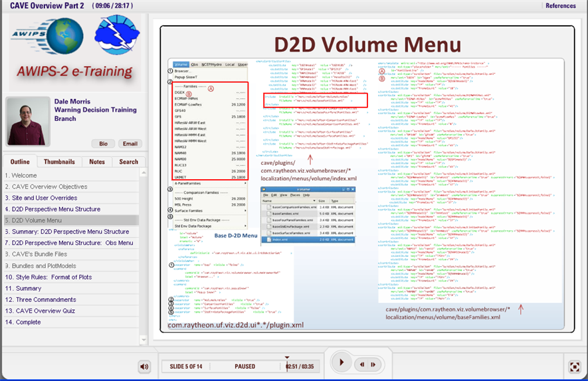Switch to the Search tab

pyautogui.click(x=129, y=162)
